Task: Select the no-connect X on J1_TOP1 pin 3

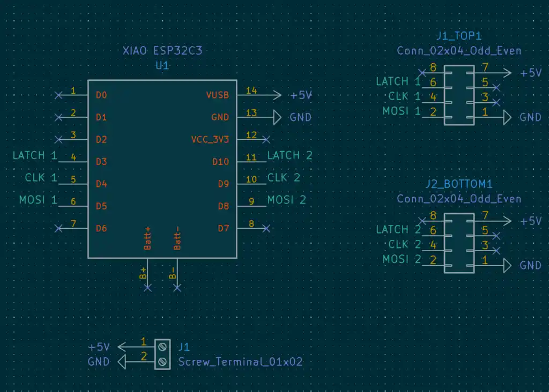Action: tap(496, 102)
